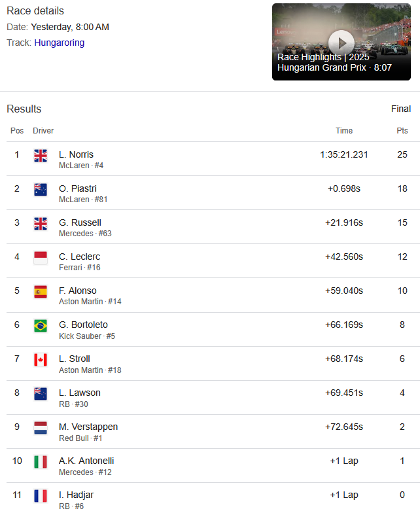Click the Hungarian Grand Prix video thumbnail title

click(x=334, y=62)
